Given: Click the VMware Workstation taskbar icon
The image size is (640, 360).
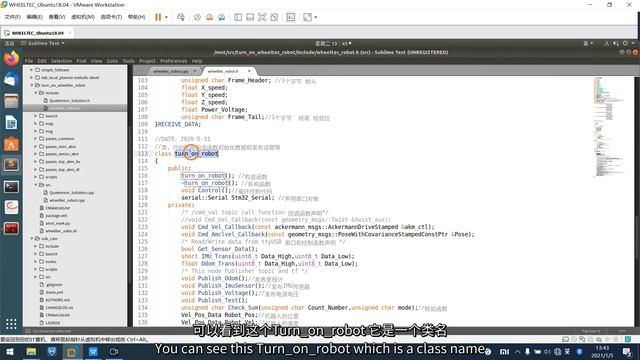Looking at the screenshot, I should click(72, 351).
